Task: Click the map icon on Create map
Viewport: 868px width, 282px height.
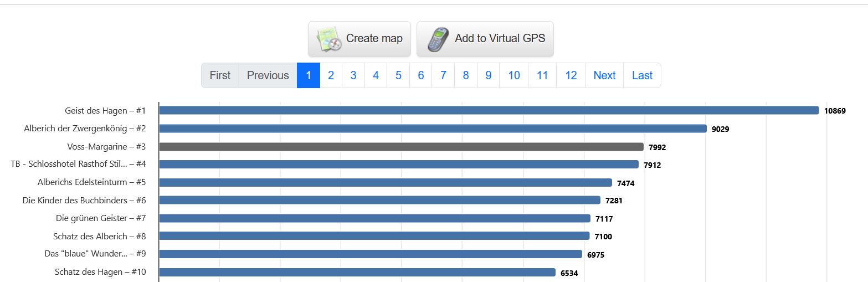Action: tap(329, 39)
